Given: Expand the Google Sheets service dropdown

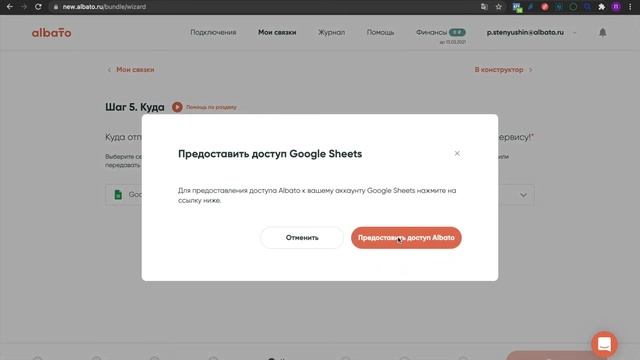Looking at the screenshot, I should click(523, 195).
